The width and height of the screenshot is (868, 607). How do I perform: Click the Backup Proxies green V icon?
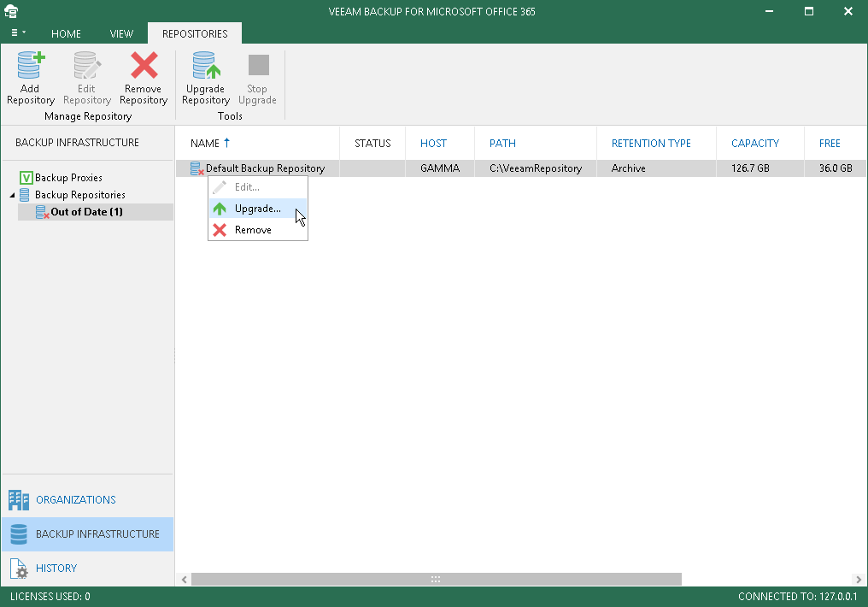point(26,178)
